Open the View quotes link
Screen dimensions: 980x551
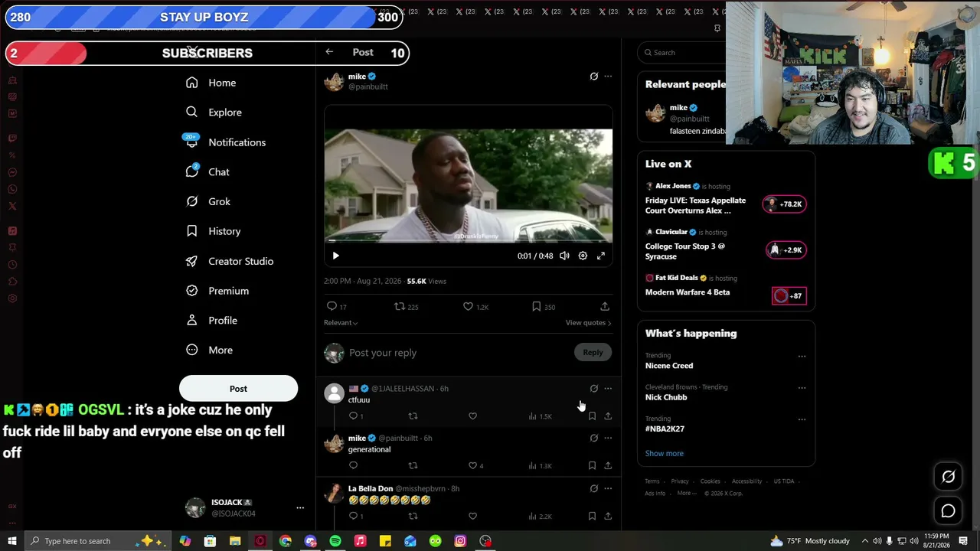click(x=588, y=323)
